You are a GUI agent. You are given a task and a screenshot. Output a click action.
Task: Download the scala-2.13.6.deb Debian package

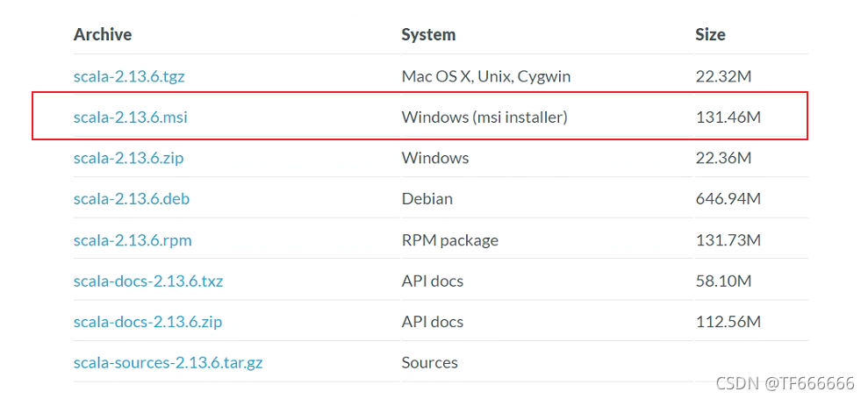pos(131,199)
